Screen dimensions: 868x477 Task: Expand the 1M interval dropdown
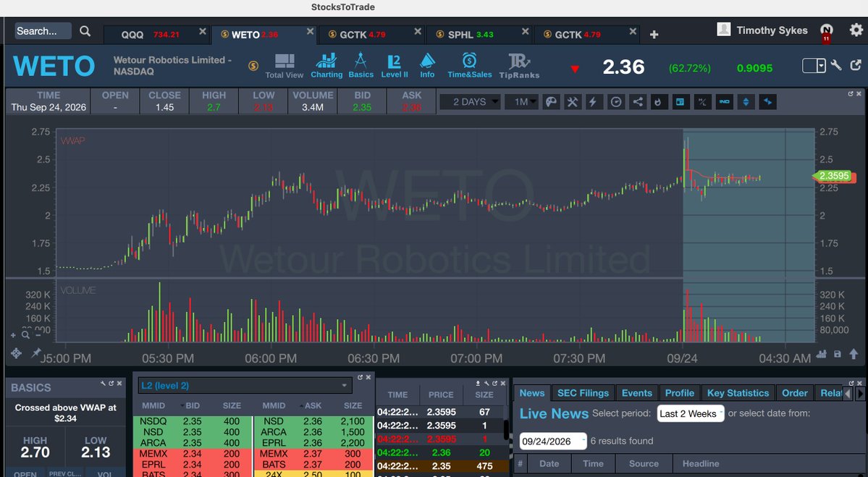[521, 102]
